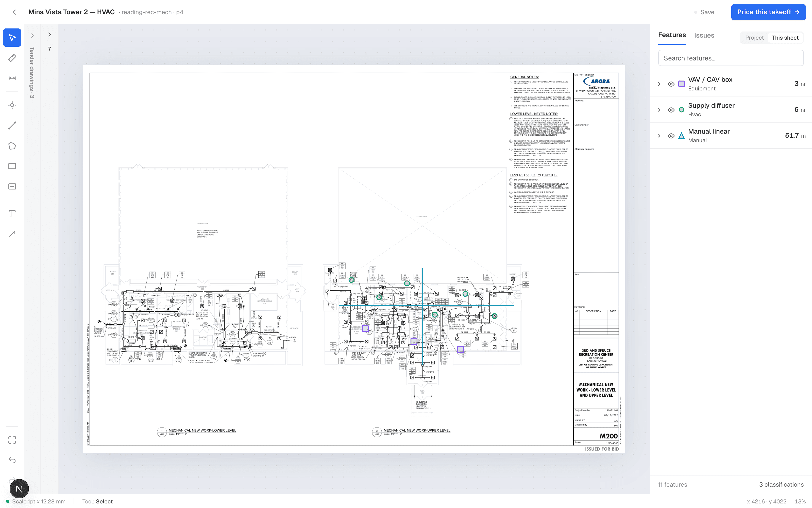The height and width of the screenshot is (508, 812).
Task: Click the green Supply diffuser marker
Action: (682, 110)
